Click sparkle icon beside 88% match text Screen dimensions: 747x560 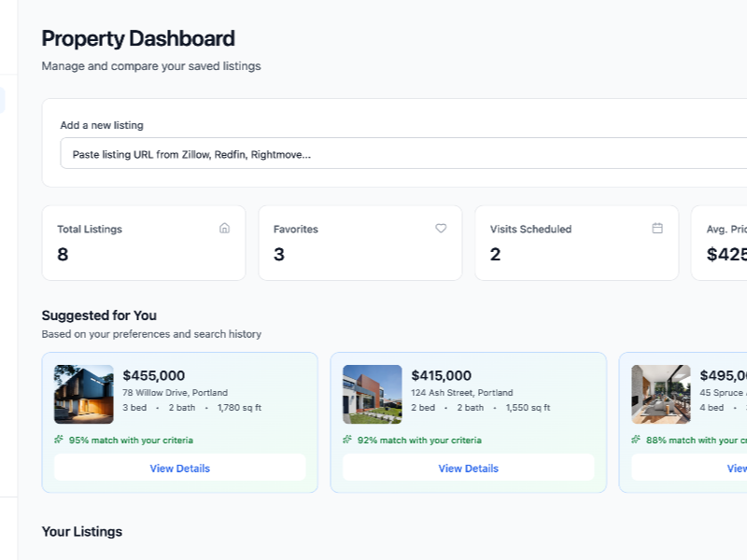[x=636, y=440]
